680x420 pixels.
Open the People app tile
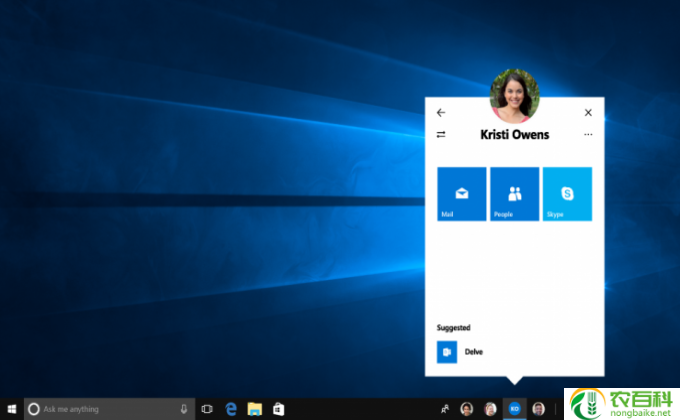(514, 193)
